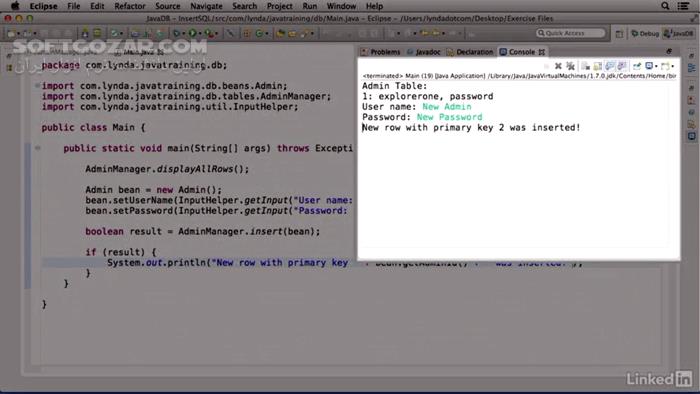Open the Navigate menu
700x394 pixels.
point(206,6)
